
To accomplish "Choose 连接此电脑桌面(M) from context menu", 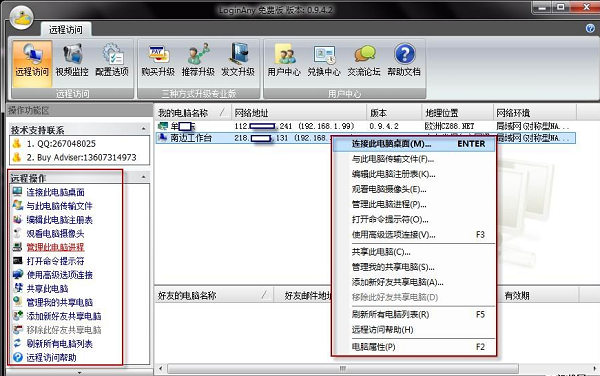I will pos(414,144).
